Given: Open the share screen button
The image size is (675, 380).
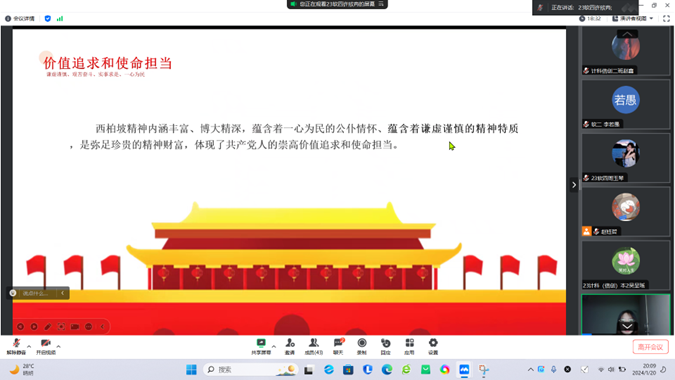Looking at the screenshot, I should pos(261,346).
